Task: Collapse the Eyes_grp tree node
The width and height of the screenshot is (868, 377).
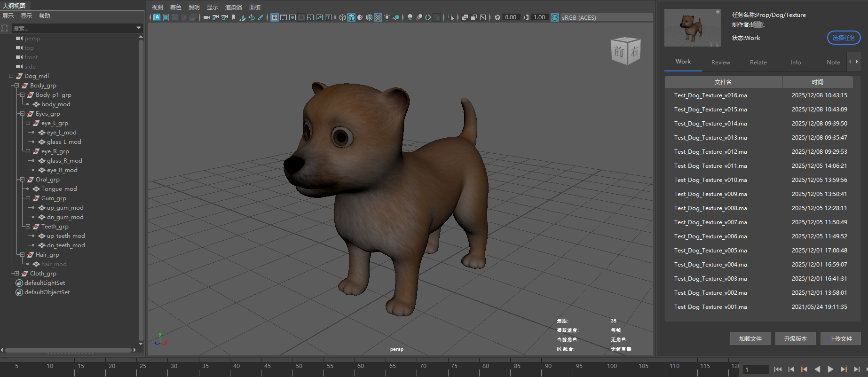Action: 22,114
